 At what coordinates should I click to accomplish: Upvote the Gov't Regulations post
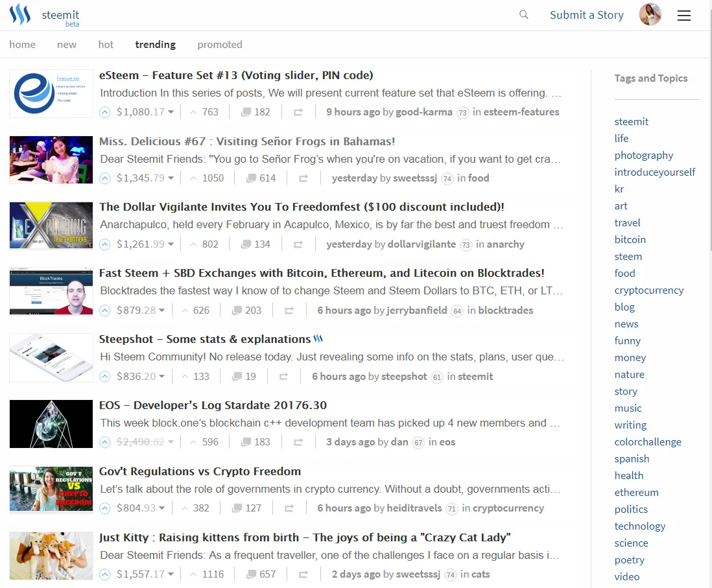coord(105,508)
